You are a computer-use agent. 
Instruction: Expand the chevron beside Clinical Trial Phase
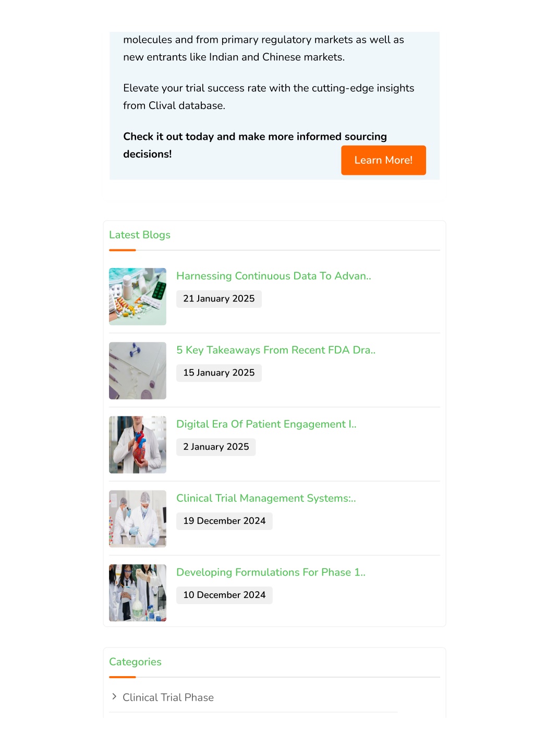[114, 697]
